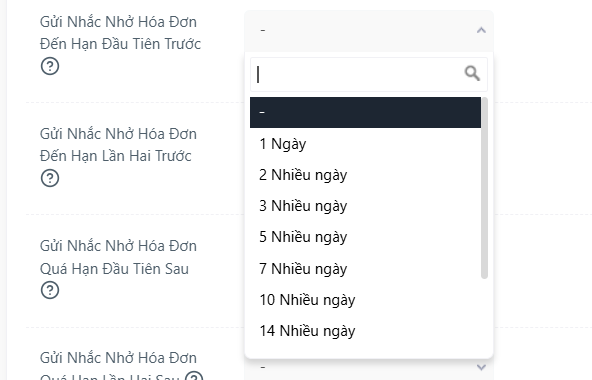Pick the 5 Nhiều ngày option

pos(365,237)
